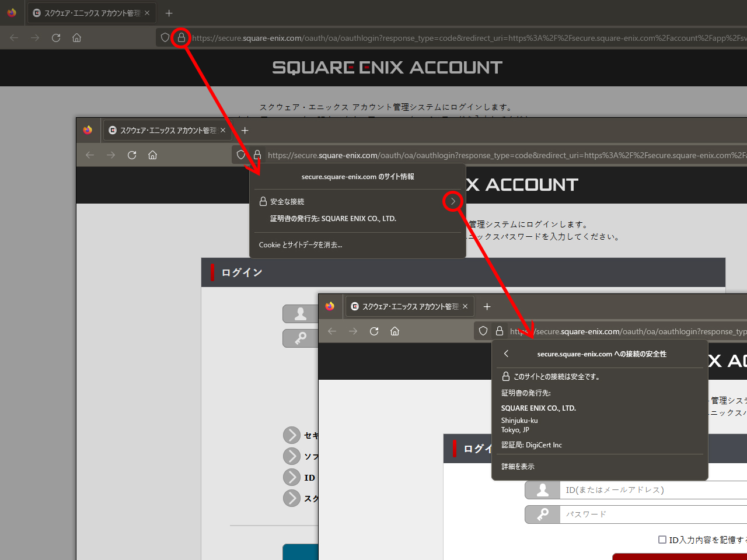Click the shield icon in the back window's address bar
The height and width of the screenshot is (560, 747).
165,38
